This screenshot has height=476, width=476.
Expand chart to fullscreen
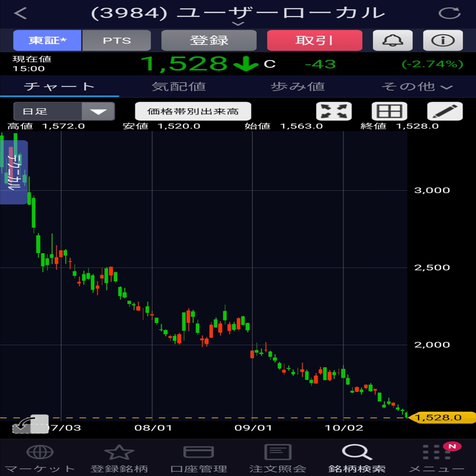tap(334, 111)
